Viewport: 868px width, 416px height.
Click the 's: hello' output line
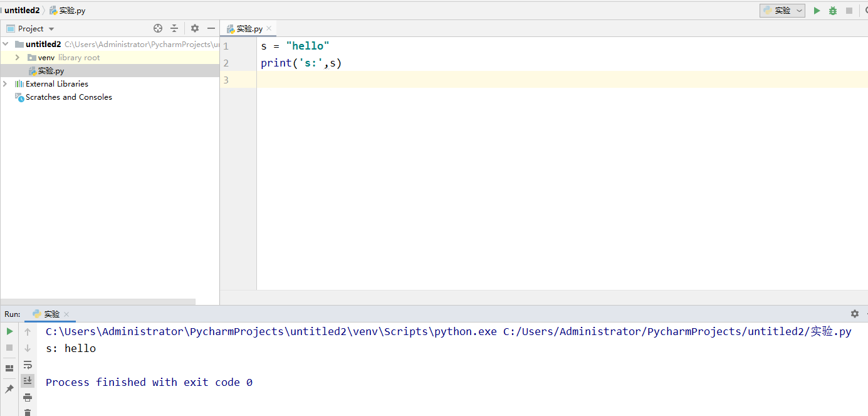(x=71, y=348)
